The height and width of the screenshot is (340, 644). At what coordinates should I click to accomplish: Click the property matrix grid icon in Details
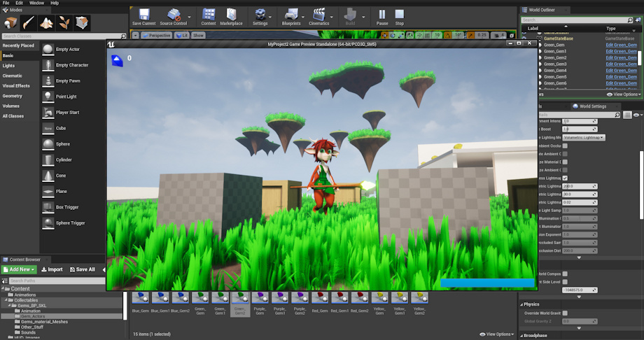point(627,115)
